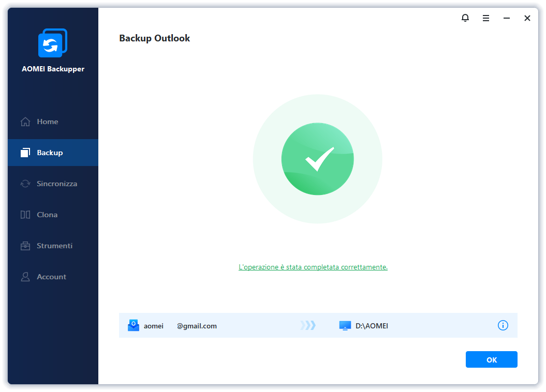Click the Backup sidebar icon

click(25, 153)
